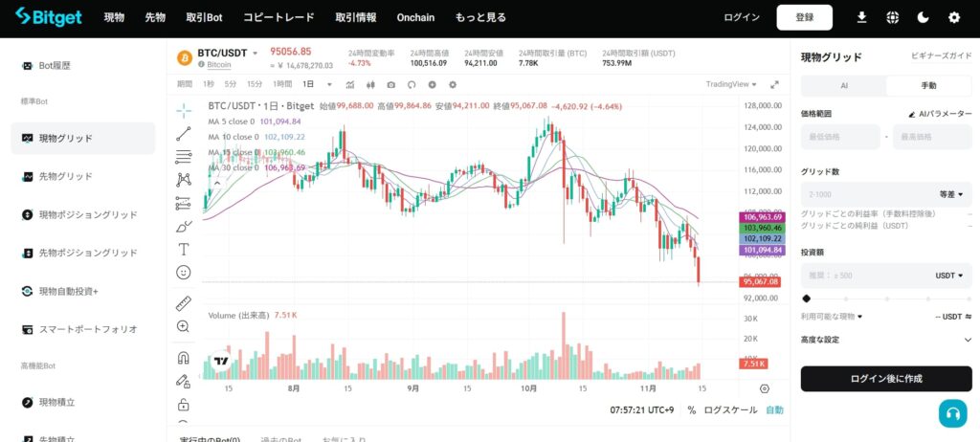
Task: Select the trend line drawing tool
Action: tap(184, 134)
